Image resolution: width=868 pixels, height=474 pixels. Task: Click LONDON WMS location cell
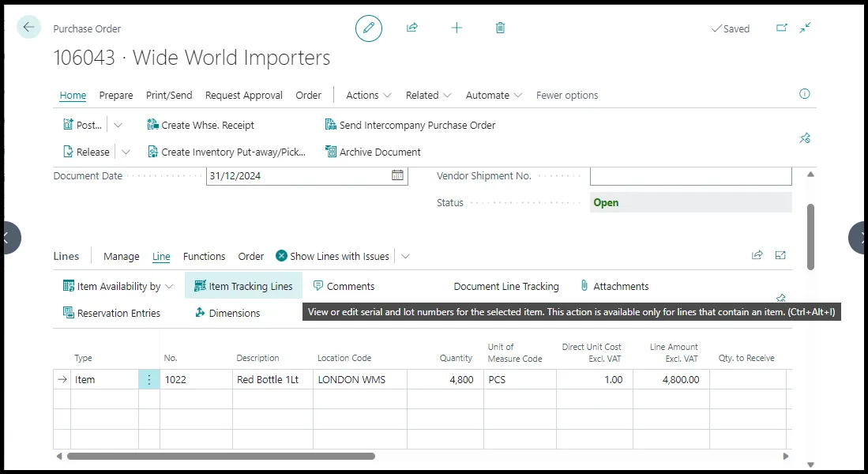tap(360, 379)
